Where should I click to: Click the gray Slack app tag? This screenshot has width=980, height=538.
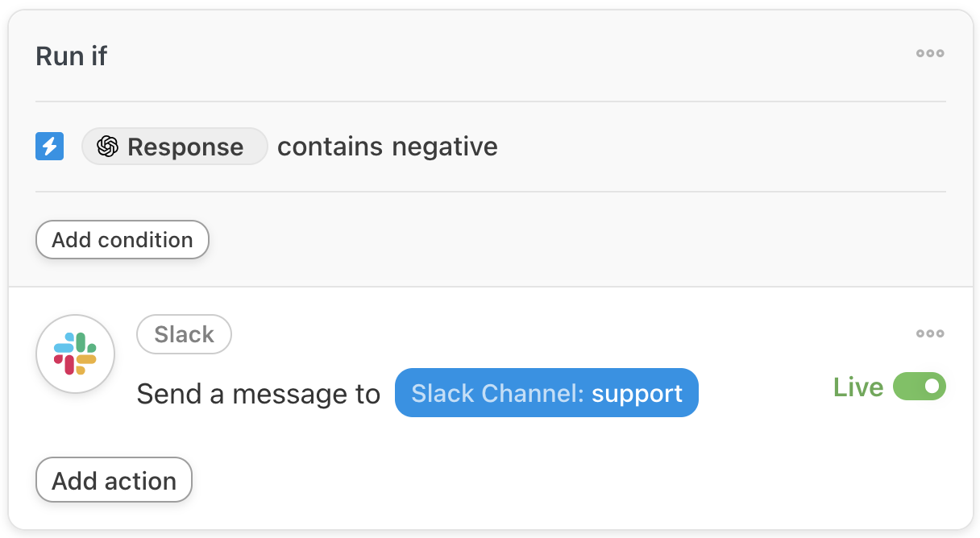pyautogui.click(x=184, y=334)
